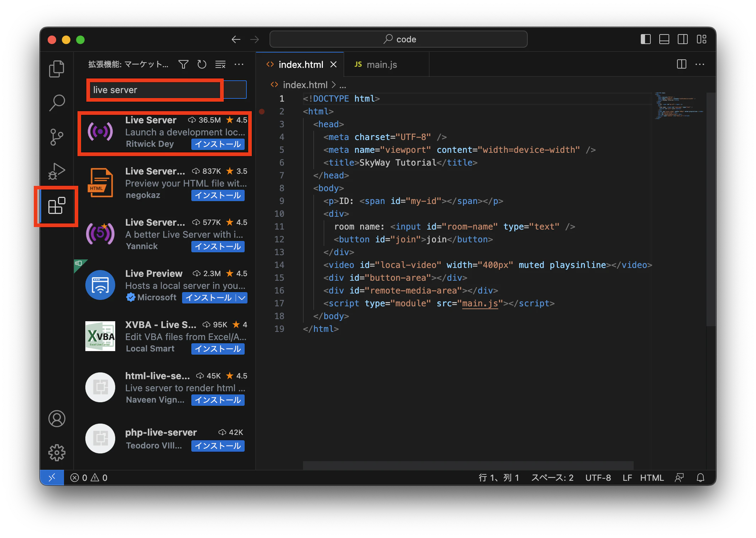Open the remote window indicator in status bar
Image resolution: width=756 pixels, height=538 pixels.
click(x=52, y=478)
